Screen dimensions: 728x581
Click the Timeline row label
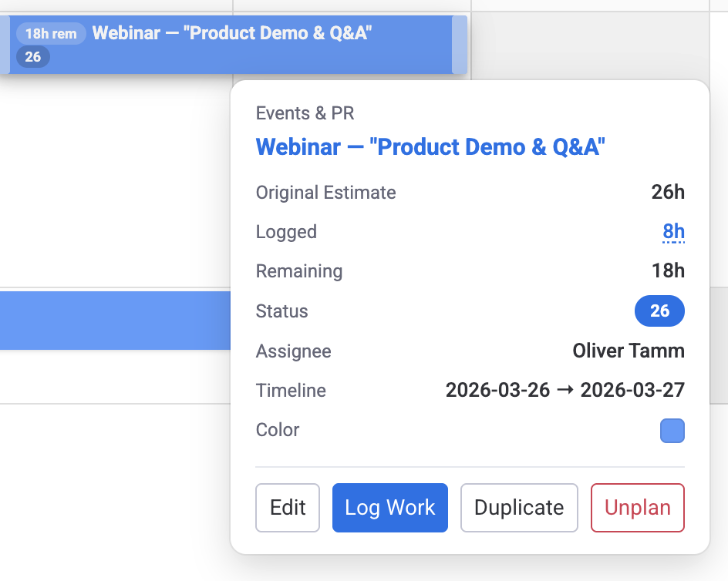pyautogui.click(x=291, y=391)
